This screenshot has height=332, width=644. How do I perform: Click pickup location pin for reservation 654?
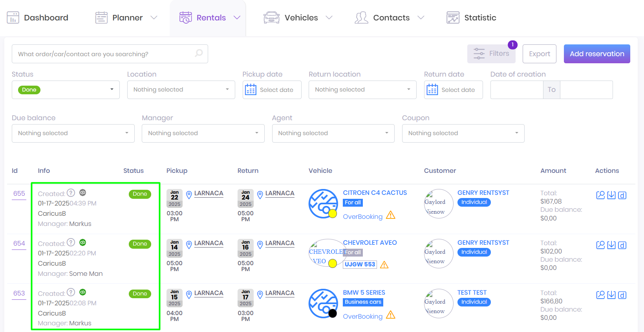click(189, 245)
